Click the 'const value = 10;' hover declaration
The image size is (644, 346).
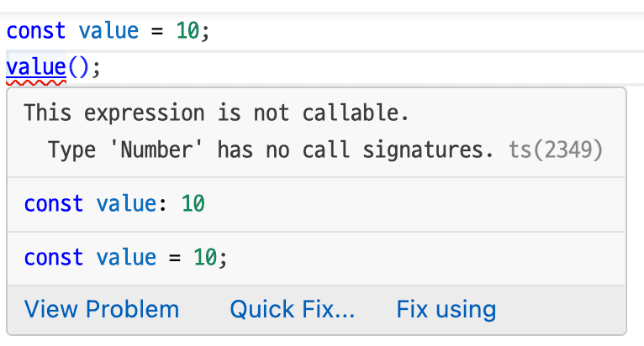126,257
